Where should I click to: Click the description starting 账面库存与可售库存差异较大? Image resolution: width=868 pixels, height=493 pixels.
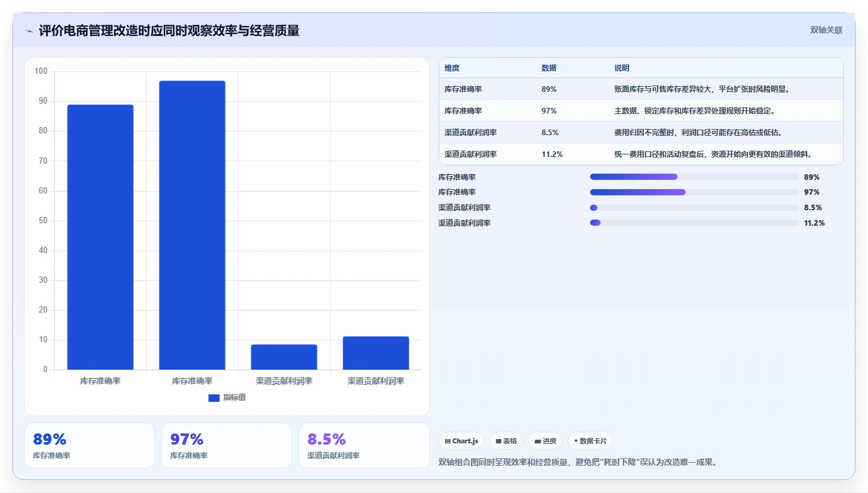702,89
